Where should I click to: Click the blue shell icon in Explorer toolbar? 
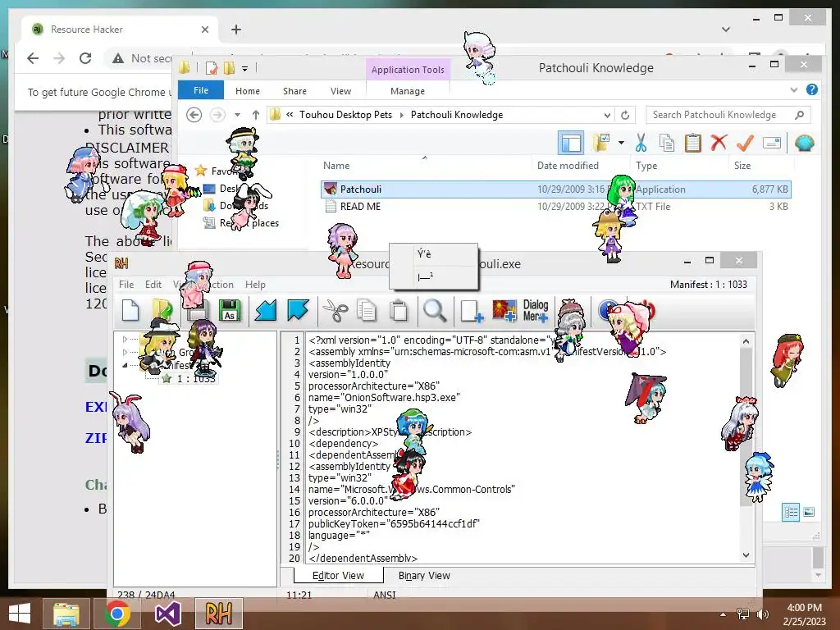coord(804,143)
